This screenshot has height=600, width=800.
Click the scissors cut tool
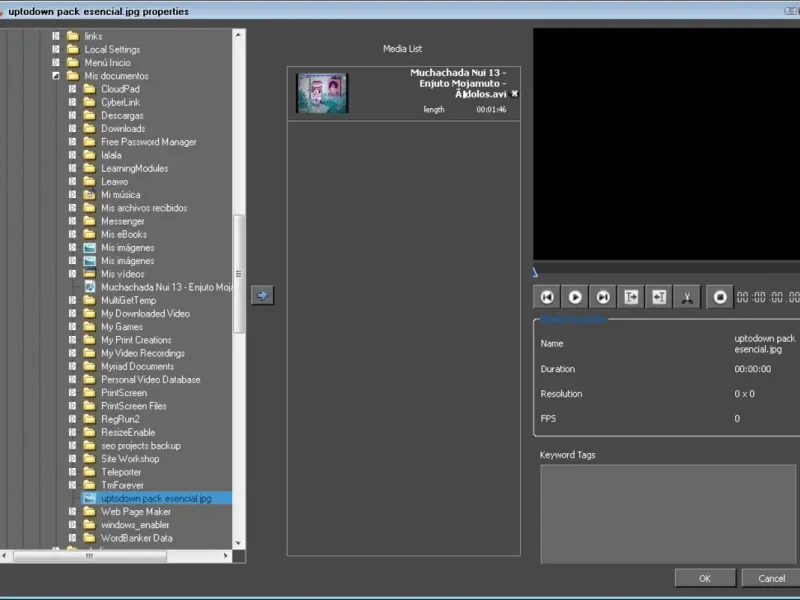pyautogui.click(x=687, y=297)
